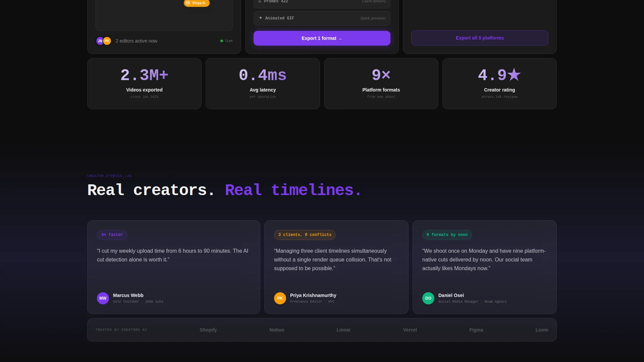Click 'TRUSTED BY CREATORS AT' label

(121, 330)
